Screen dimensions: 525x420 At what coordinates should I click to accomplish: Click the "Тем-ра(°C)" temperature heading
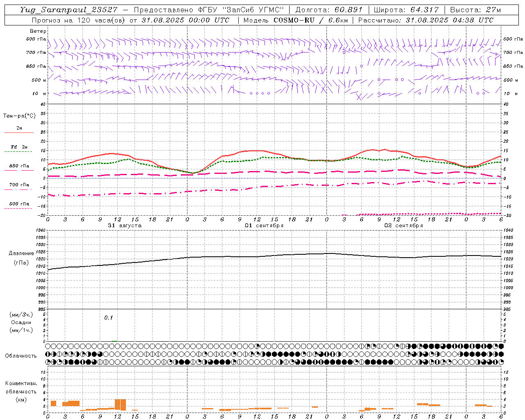[19, 116]
